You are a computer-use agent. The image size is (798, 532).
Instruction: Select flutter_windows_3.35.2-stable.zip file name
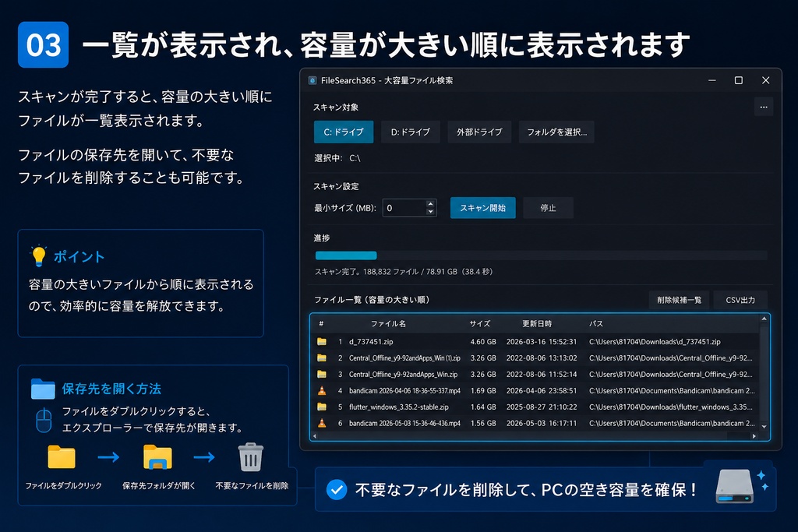(398, 407)
